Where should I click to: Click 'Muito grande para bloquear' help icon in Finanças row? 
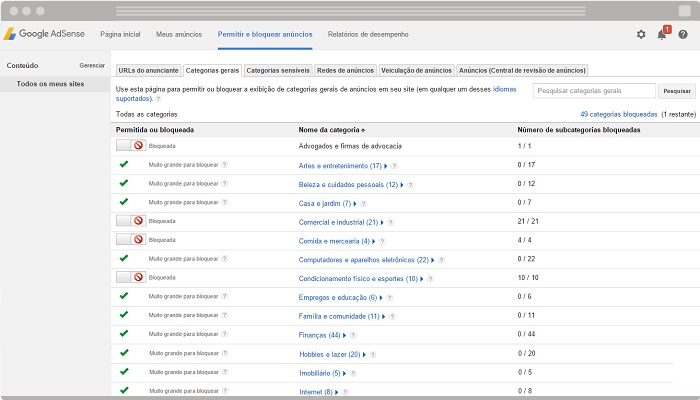click(x=225, y=334)
